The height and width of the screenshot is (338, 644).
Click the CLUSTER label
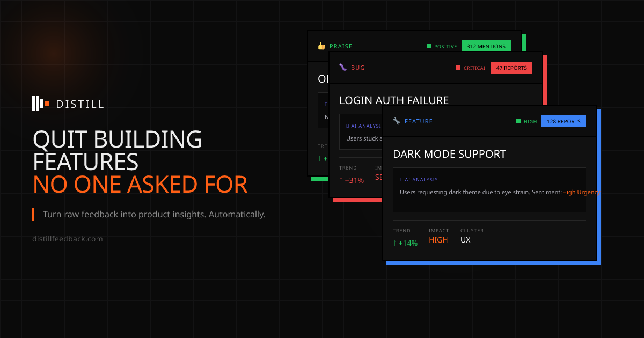tap(472, 231)
